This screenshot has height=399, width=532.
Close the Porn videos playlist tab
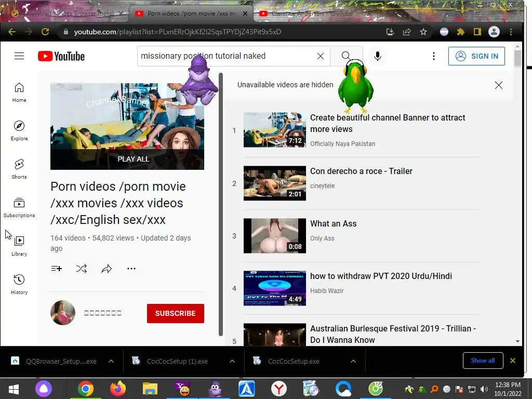[x=245, y=14]
